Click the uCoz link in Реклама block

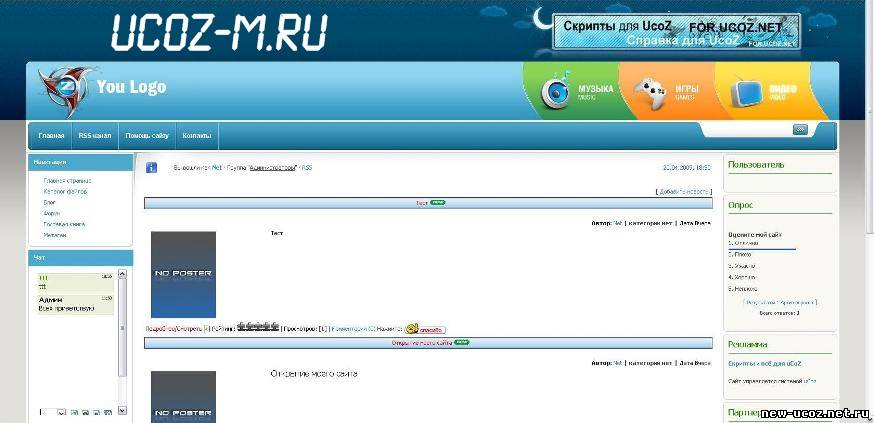(x=810, y=381)
